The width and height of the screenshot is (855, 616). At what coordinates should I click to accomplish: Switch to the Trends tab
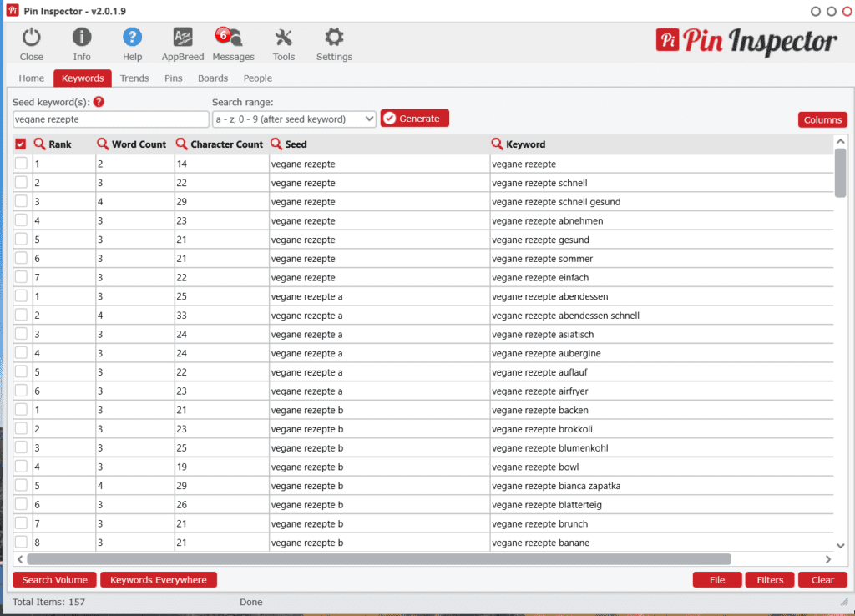pyautogui.click(x=134, y=78)
